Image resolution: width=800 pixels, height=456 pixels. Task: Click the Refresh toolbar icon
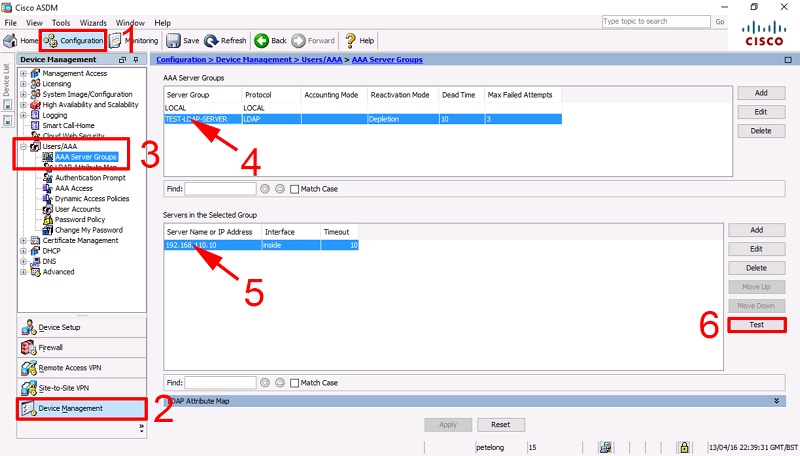[x=211, y=40]
